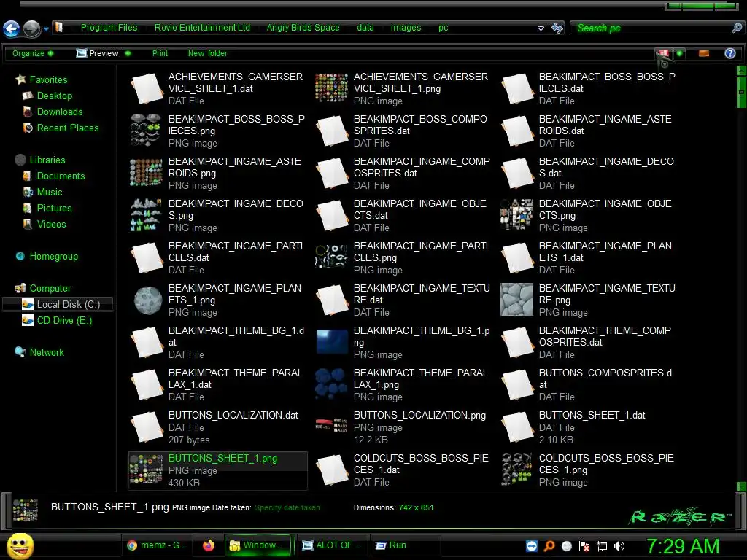Navigate to Rovio Entertainment Ltd breadcrumb
The height and width of the screenshot is (560, 747).
click(x=202, y=28)
